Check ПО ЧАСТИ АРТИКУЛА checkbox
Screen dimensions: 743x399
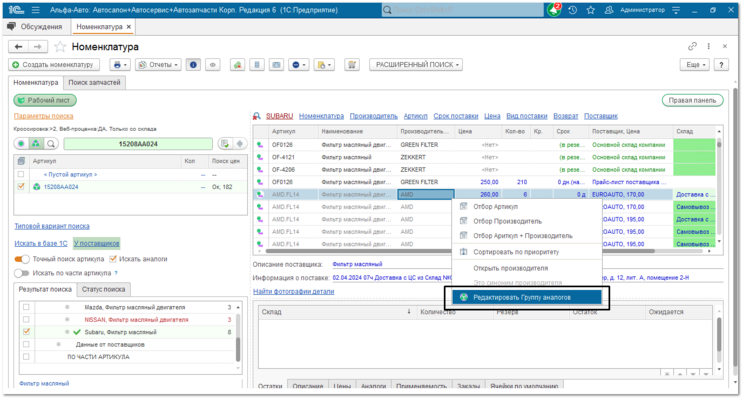tap(26, 356)
